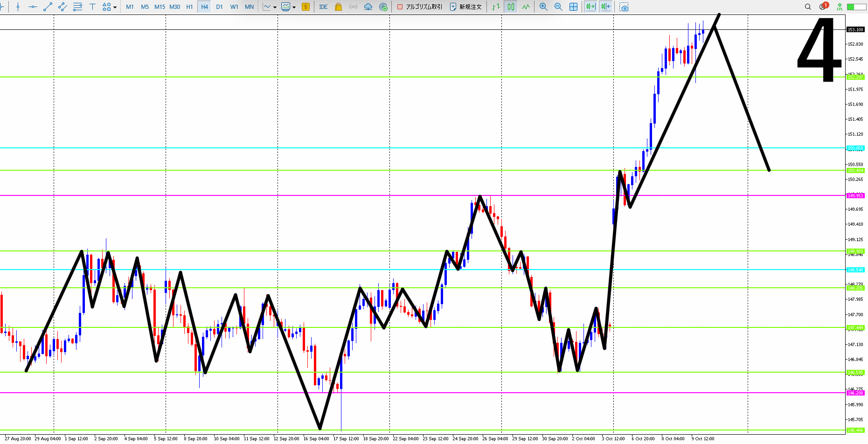Viewport: 868px width, 444px height.
Task: Select the horizontal line drawing tool
Action: click(x=33, y=7)
